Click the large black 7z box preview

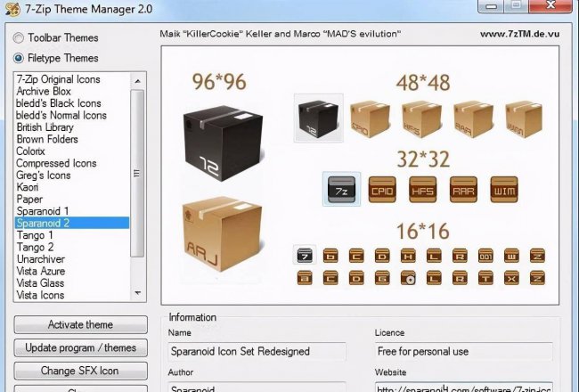coord(223,143)
